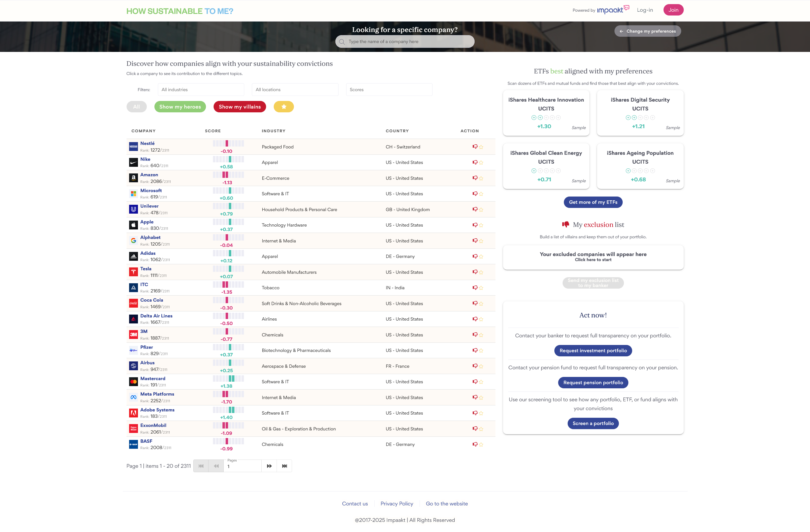Click Log-in in the header
The width and height of the screenshot is (810, 532).
(645, 10)
